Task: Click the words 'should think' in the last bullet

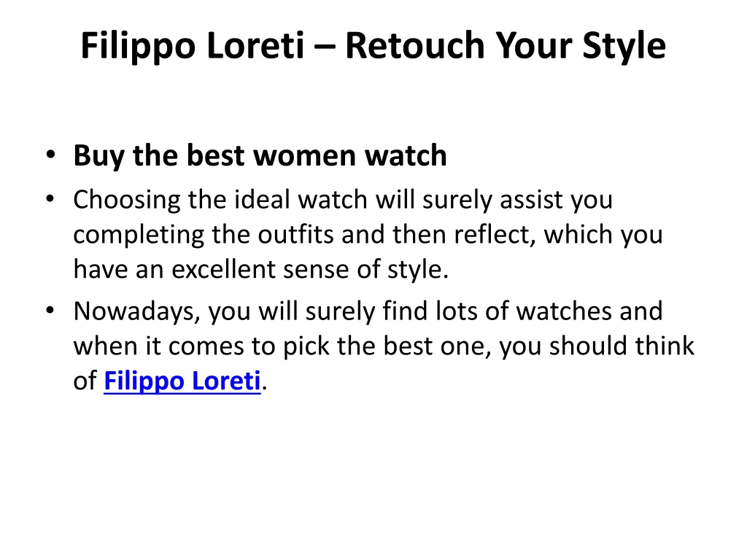Action: tap(622, 346)
